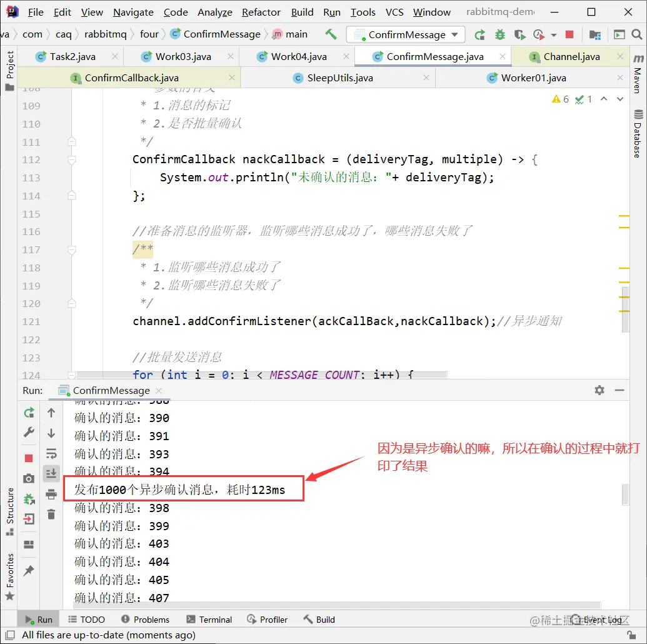The image size is (647, 644).
Task: Clear console output with the trash icon
Action: click(51, 515)
